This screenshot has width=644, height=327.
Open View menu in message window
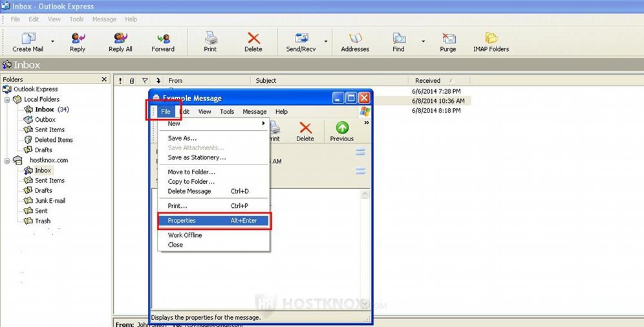(204, 111)
